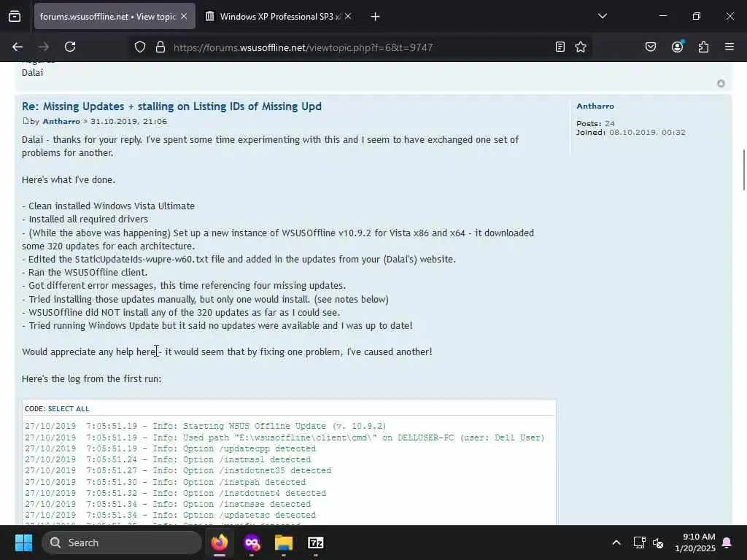Open Firefox application hamburger menu
This screenshot has height=560, width=747.
click(729, 47)
